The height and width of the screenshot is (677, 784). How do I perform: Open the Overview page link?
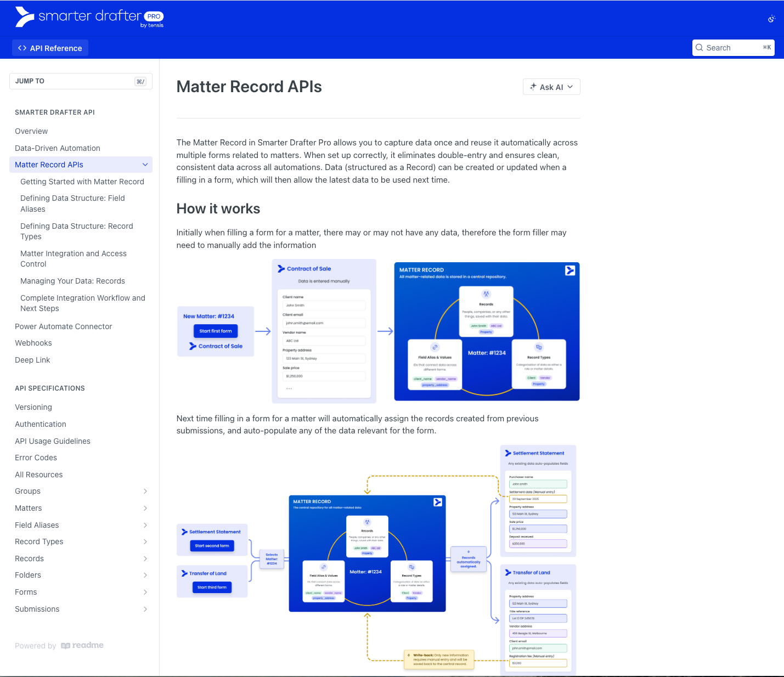tap(31, 132)
